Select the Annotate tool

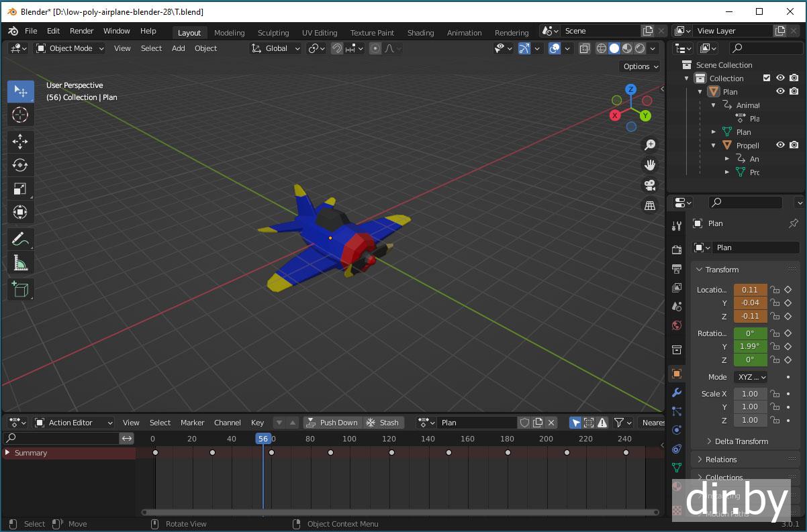pos(20,239)
